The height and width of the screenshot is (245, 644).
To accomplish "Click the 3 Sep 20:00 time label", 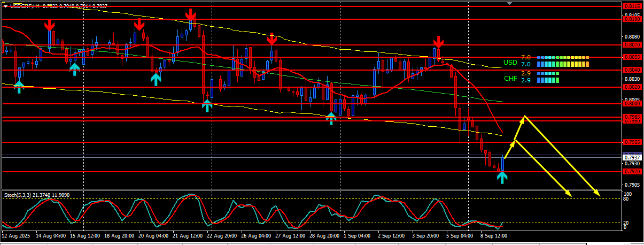I will click(425, 235).
